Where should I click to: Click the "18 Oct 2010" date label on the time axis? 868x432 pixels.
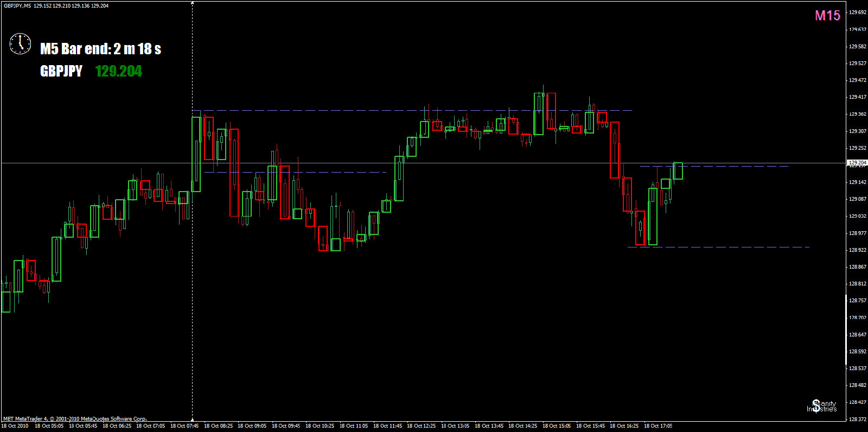point(15,426)
